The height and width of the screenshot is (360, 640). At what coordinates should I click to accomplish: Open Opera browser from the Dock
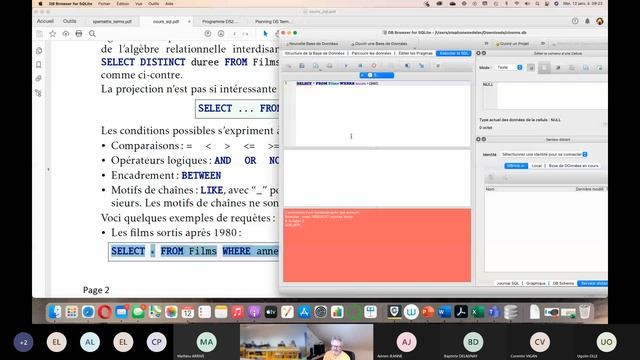point(104,312)
